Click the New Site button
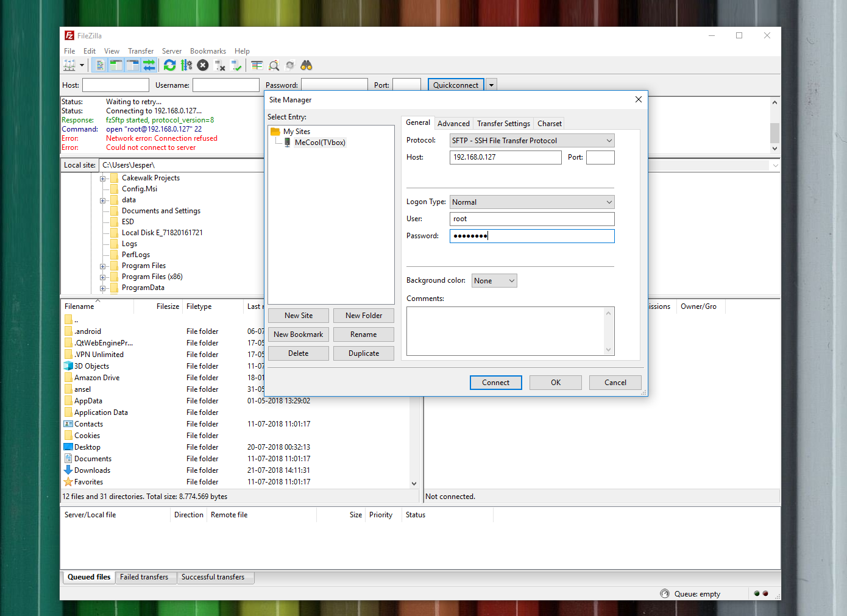This screenshot has height=616, width=847. coord(299,316)
